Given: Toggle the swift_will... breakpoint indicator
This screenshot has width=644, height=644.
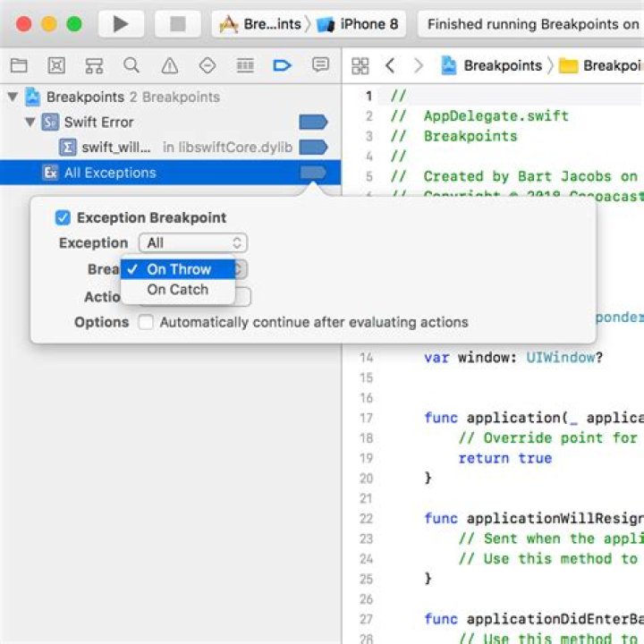Looking at the screenshot, I should tap(313, 147).
